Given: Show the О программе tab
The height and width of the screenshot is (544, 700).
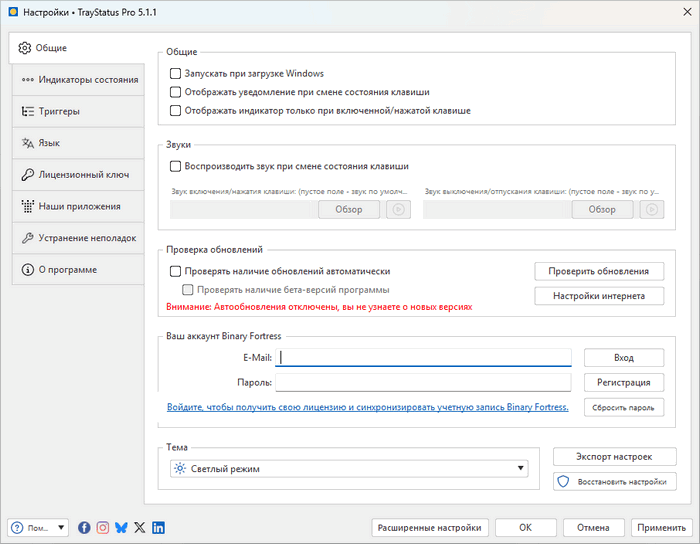Looking at the screenshot, I should coord(78,270).
